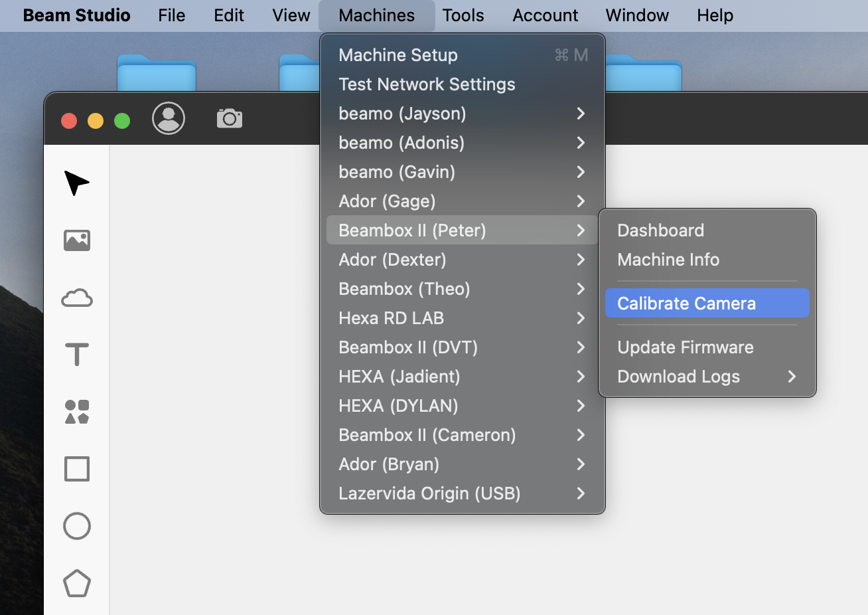
Task: Open the shapes elements tool
Action: (x=77, y=412)
